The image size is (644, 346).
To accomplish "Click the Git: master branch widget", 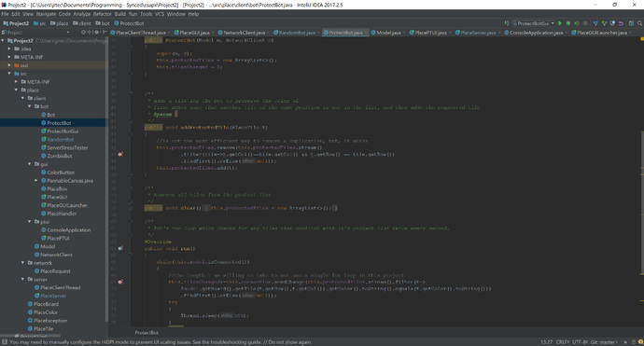I will tap(604, 342).
